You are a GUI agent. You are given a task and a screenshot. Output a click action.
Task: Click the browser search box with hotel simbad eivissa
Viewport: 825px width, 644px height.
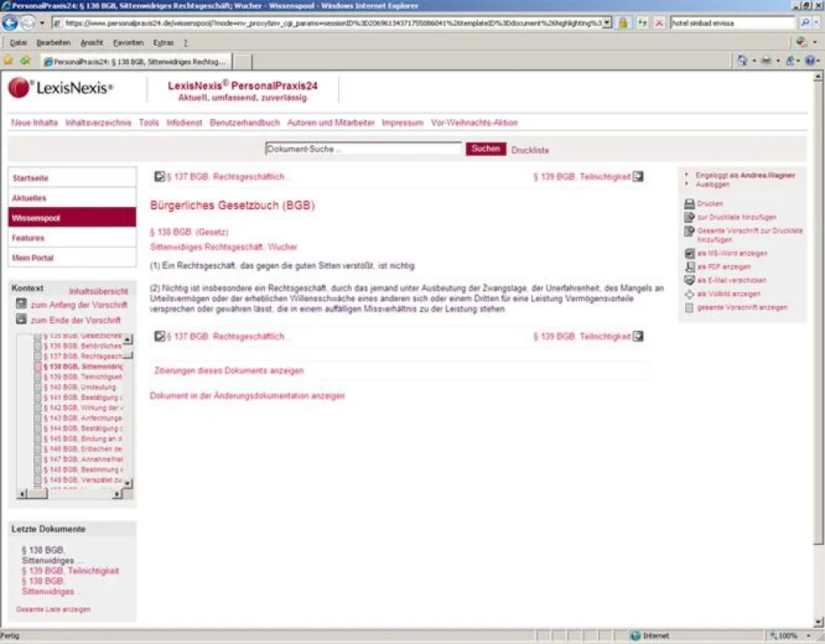pyautogui.click(x=732, y=23)
